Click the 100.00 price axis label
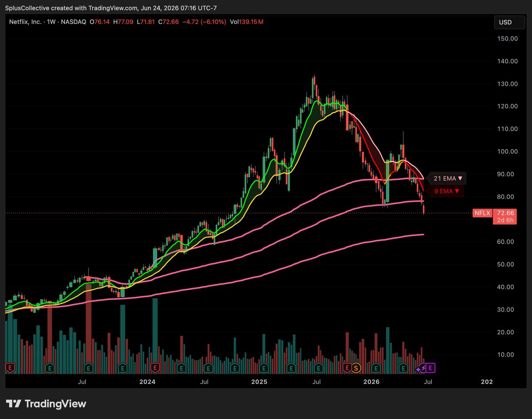 point(507,151)
